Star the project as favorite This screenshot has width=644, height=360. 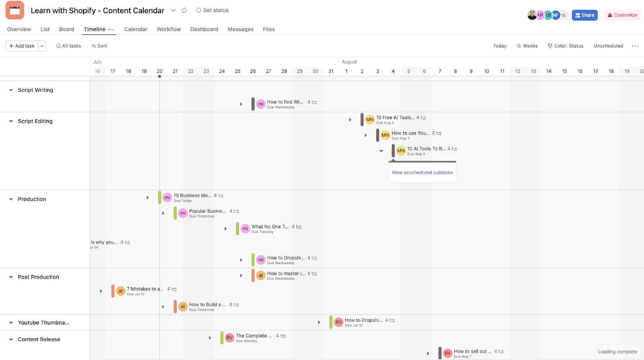pos(184,10)
